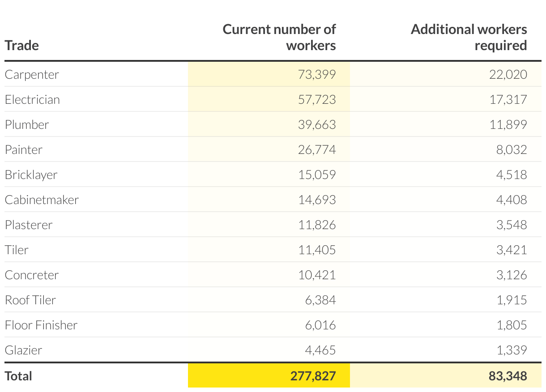The height and width of the screenshot is (392, 546).
Task: Click the Plasterer current workers value 11,826
Action: 317,225
